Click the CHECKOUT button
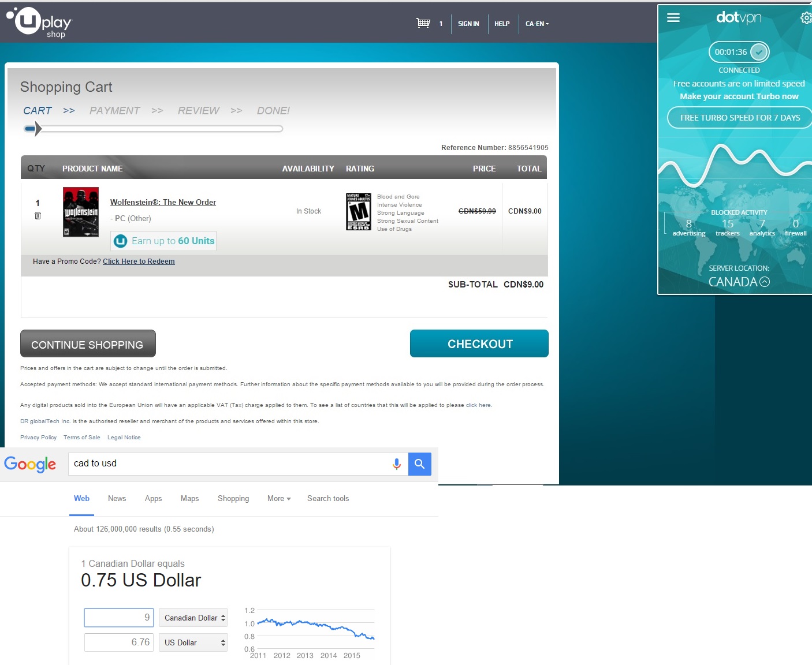The image size is (812, 665). click(x=479, y=343)
